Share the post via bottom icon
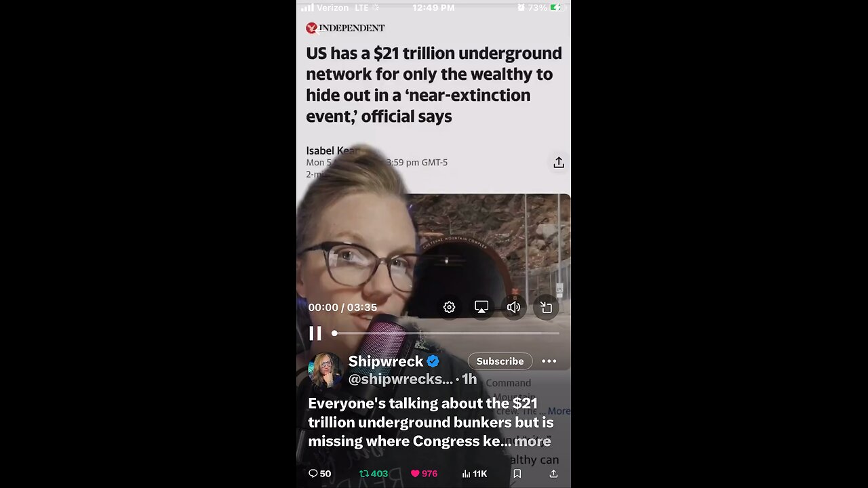The width and height of the screenshot is (868, 488). [x=553, y=474]
